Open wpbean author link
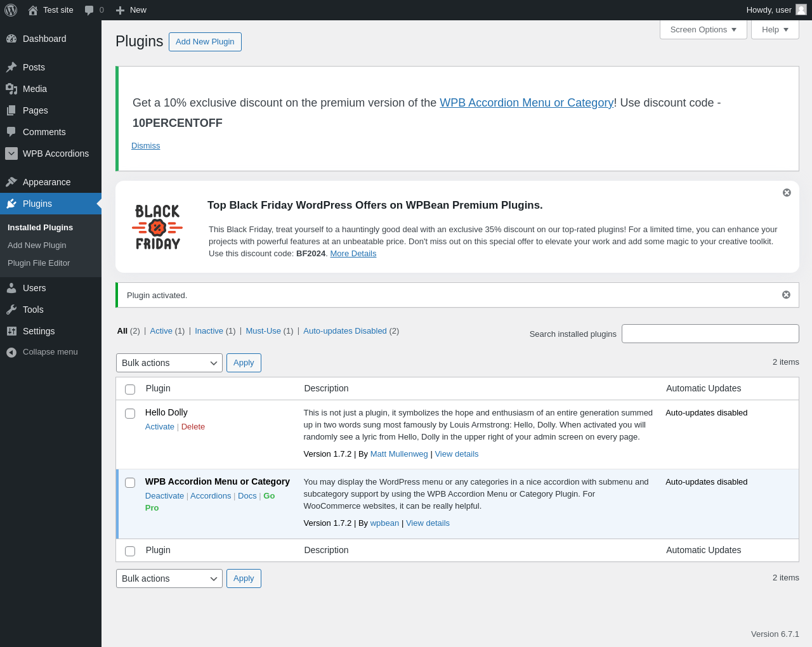 click(384, 523)
